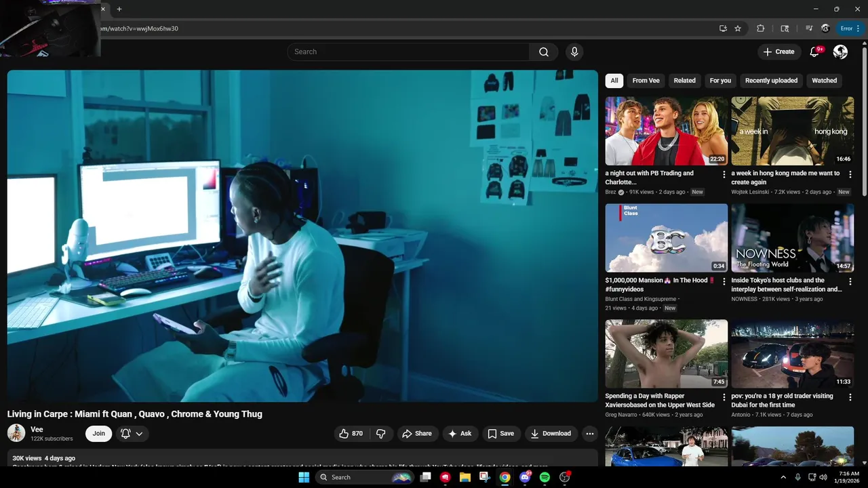The height and width of the screenshot is (488, 868).
Task: Open Discord from the taskbar
Action: [525, 477]
